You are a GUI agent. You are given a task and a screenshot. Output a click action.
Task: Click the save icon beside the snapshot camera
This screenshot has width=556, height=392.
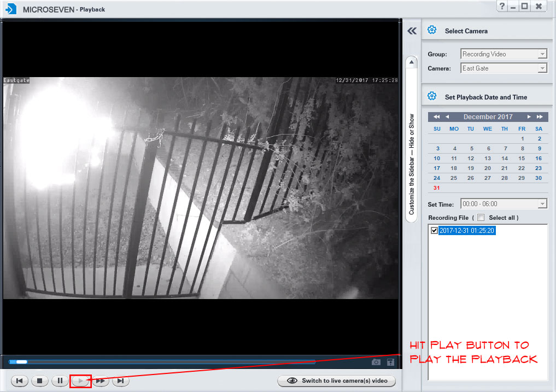(x=390, y=362)
